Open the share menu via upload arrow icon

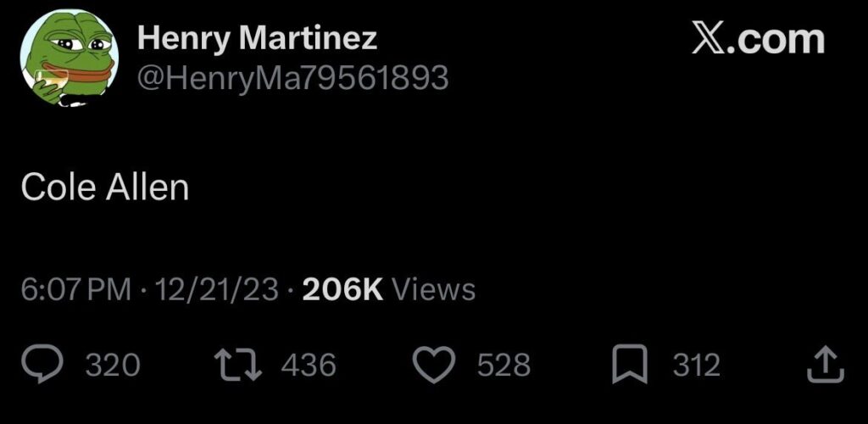click(x=824, y=365)
